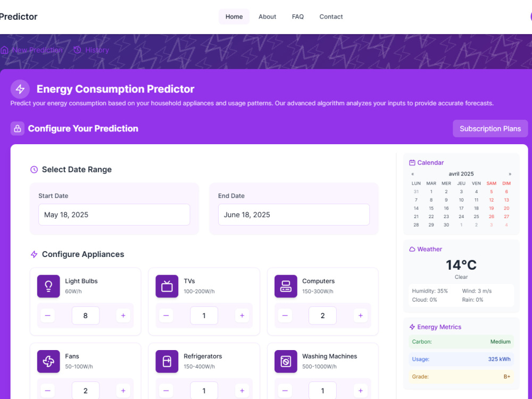
Task: Click the Humidity: 35% text
Action: pyautogui.click(x=430, y=291)
